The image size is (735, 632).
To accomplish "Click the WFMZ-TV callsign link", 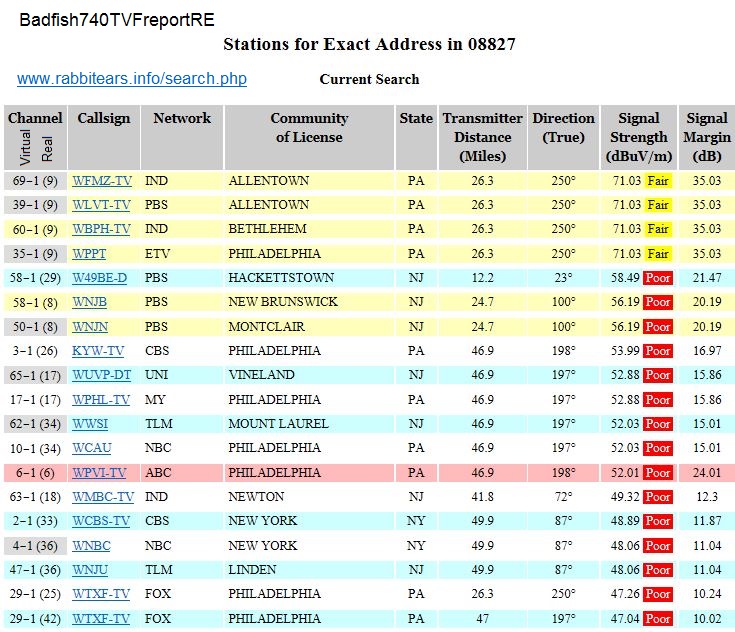I will click(101, 181).
